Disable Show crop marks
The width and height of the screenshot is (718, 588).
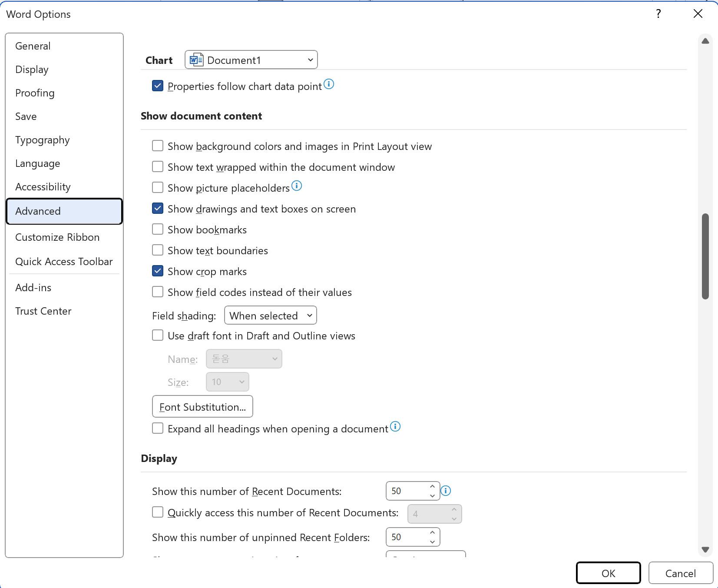point(158,271)
